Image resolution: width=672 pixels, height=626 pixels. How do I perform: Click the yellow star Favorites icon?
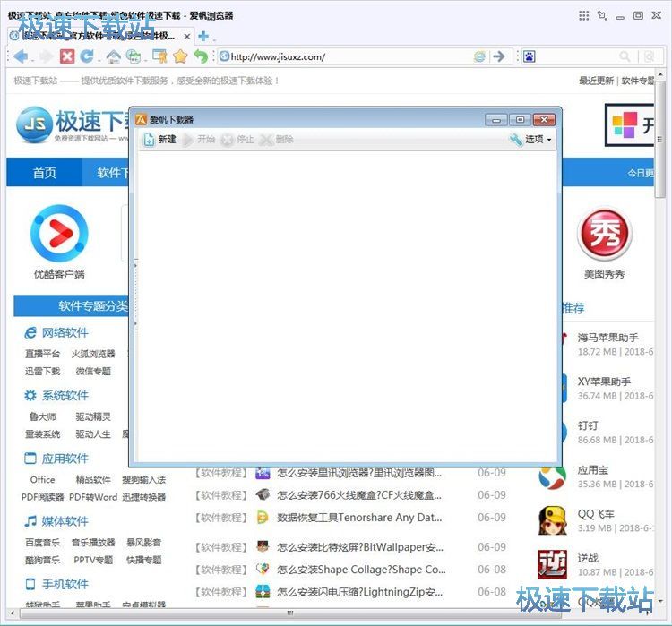(x=180, y=56)
